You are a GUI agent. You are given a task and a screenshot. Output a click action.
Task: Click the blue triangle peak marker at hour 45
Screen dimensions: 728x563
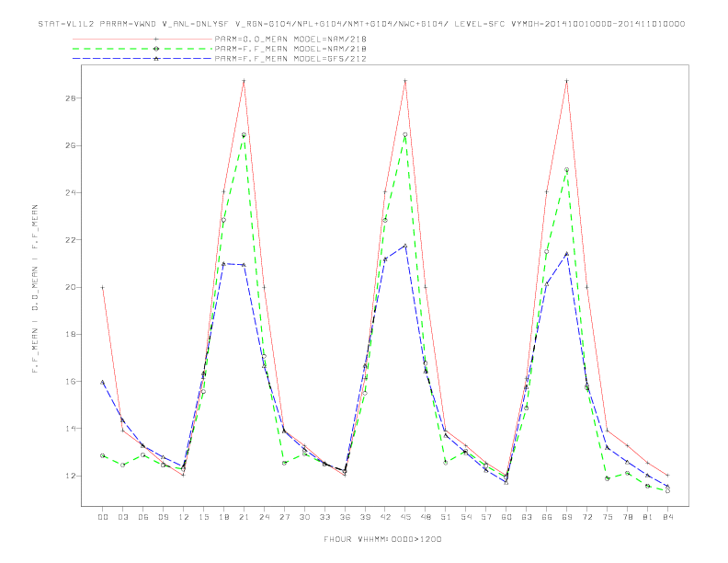point(405,246)
